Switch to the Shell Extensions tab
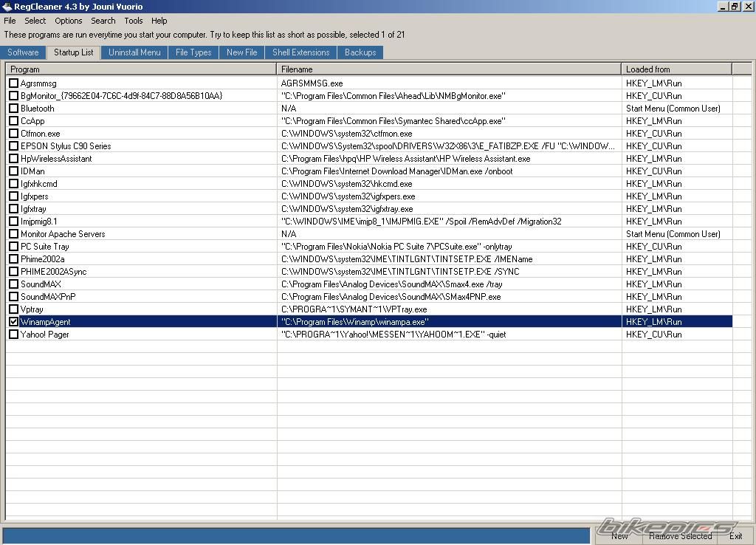 pyautogui.click(x=301, y=52)
